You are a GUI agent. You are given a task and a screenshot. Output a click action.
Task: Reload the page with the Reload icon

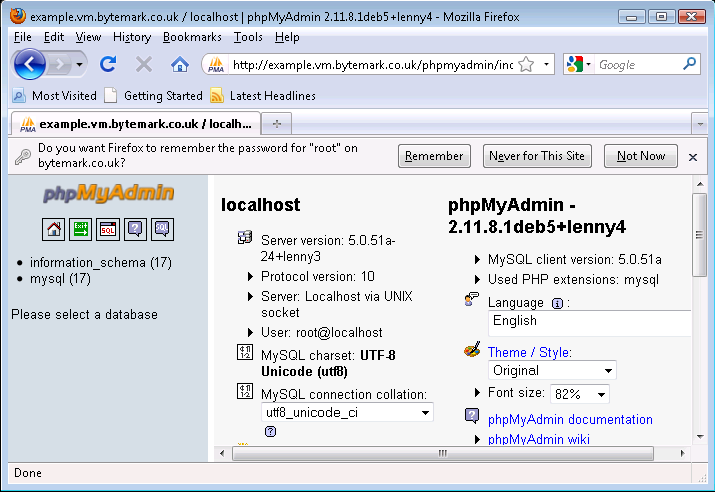[x=108, y=64]
